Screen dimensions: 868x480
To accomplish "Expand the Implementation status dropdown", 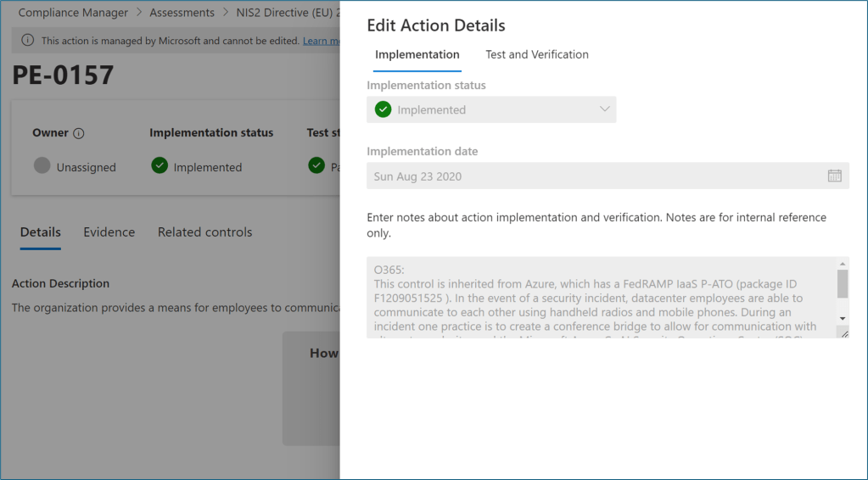I will point(604,109).
